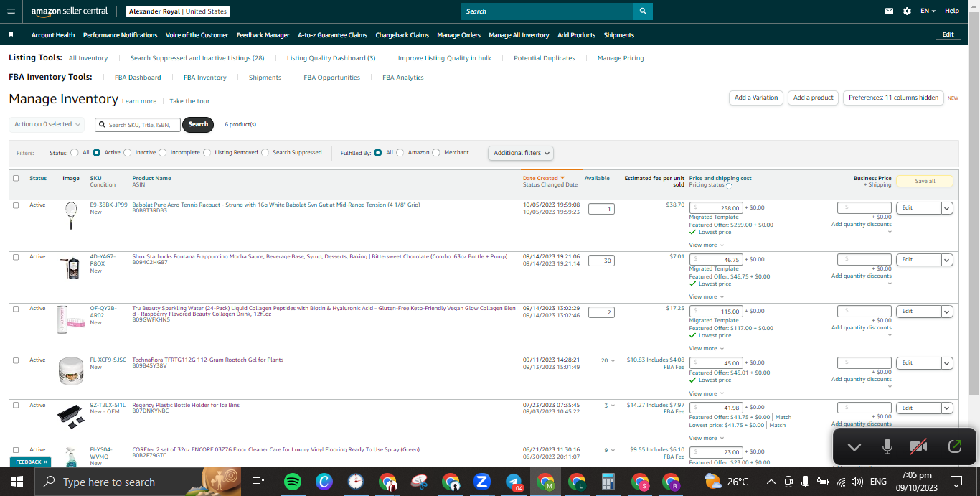Click the Regency Bottle Holder product image

click(71, 416)
